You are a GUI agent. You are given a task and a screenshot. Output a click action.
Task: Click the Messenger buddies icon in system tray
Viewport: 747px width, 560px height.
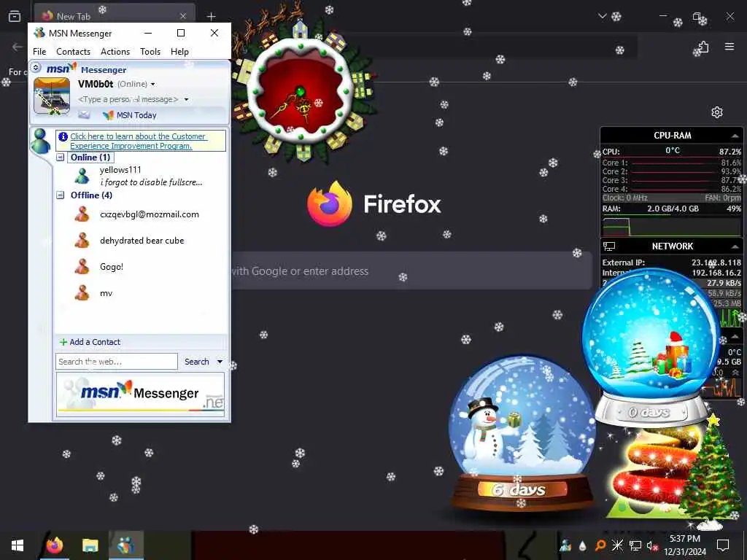[x=565, y=545]
